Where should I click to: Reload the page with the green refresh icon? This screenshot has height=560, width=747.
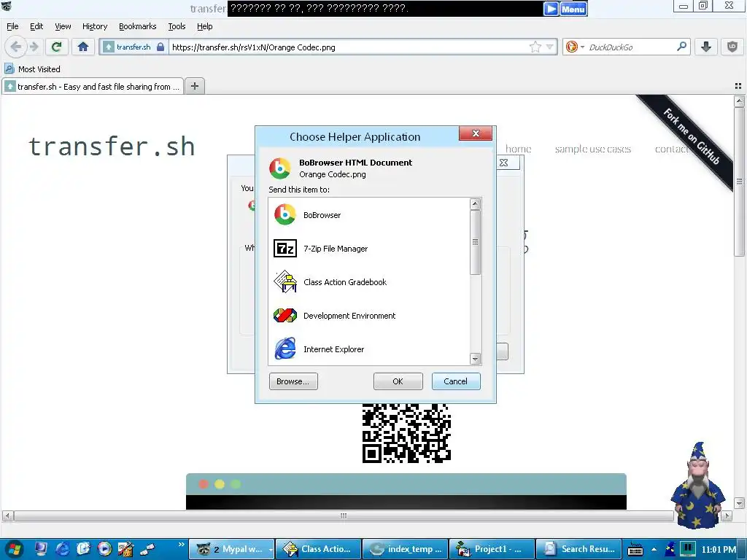pyautogui.click(x=57, y=47)
